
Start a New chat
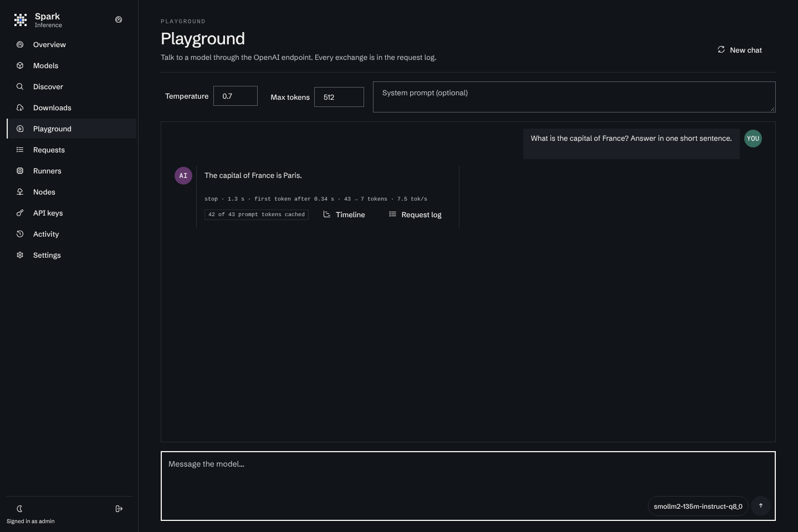[x=740, y=50]
